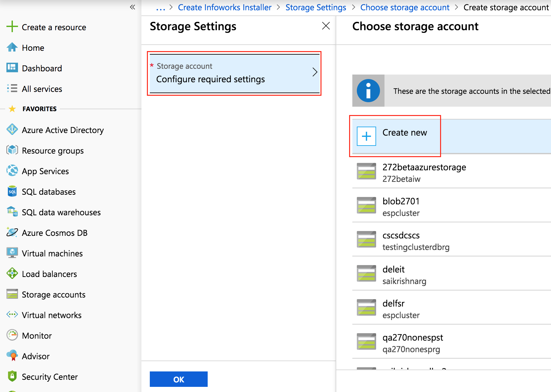The image size is (551, 392).
Task: Click the Virtual networks icon
Action: pyautogui.click(x=12, y=315)
